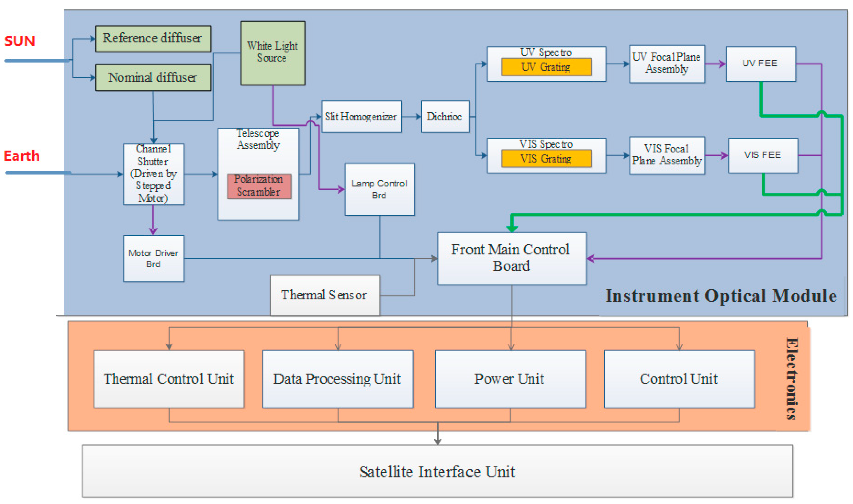The height and width of the screenshot is (504, 853).
Task: Click the Channel Shutter block
Action: (x=153, y=174)
